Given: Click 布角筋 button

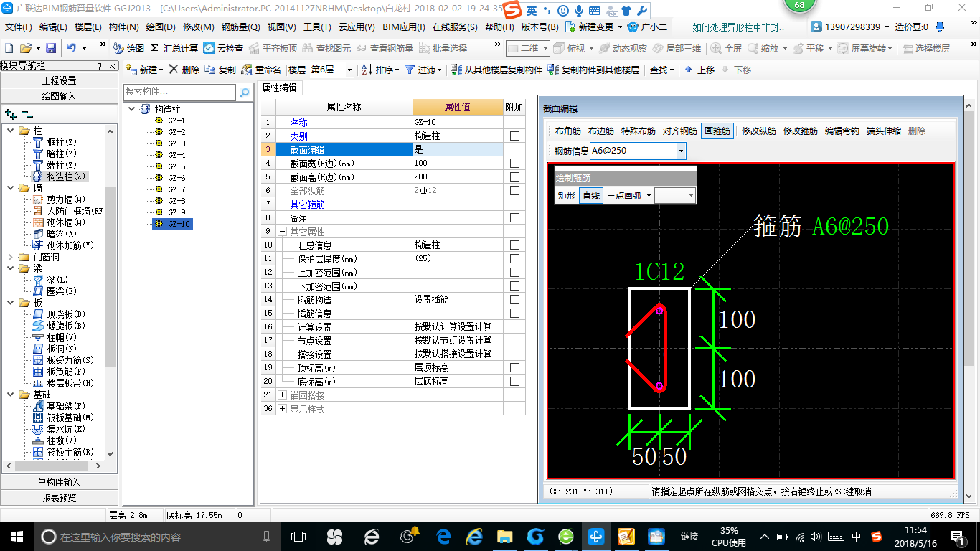Looking at the screenshot, I should pos(568,131).
